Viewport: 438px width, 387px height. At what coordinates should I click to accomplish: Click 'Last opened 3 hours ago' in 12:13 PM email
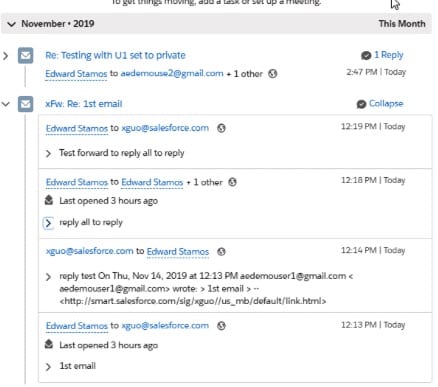pyautogui.click(x=109, y=345)
